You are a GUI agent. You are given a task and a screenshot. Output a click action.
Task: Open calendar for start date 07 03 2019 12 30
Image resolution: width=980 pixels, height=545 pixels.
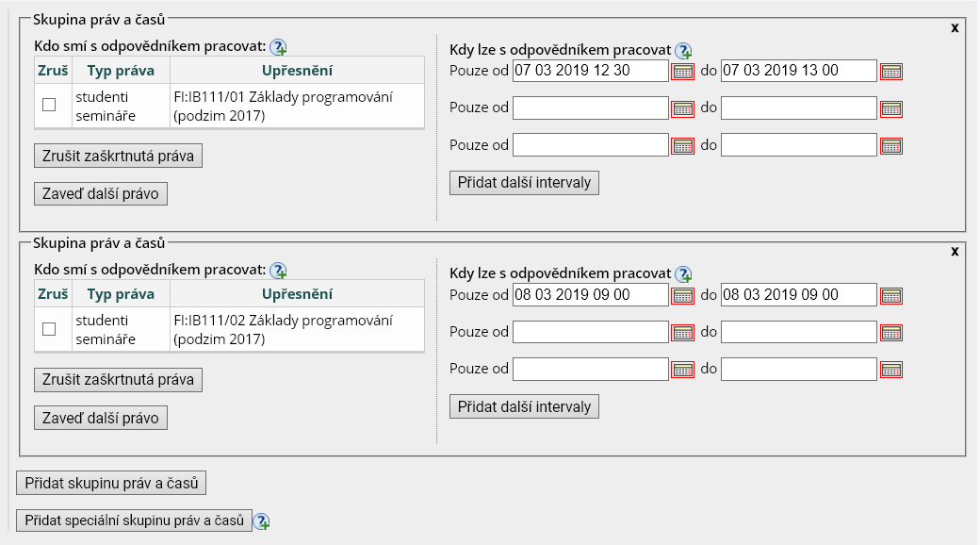(682, 72)
